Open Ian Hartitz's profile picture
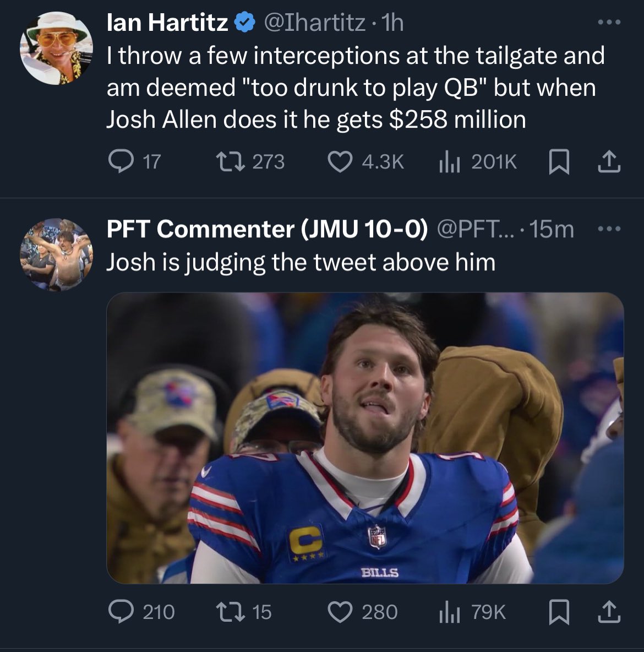 pyautogui.click(x=57, y=48)
